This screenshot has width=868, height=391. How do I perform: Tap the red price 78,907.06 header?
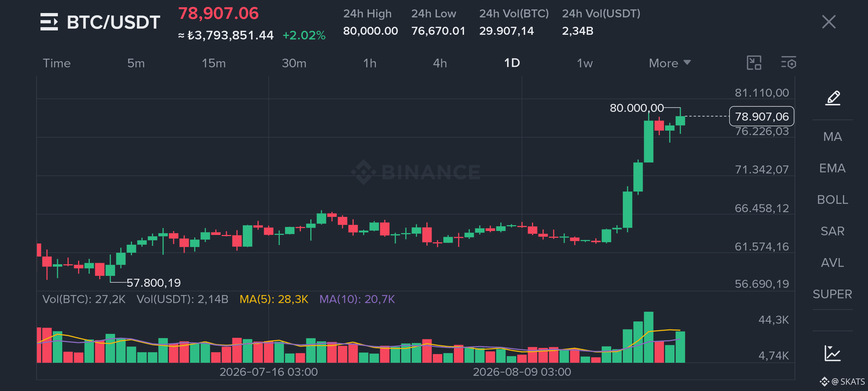tap(218, 13)
